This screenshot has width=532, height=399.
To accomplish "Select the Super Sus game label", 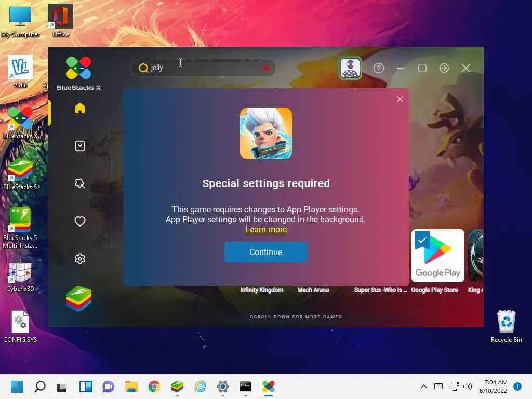I will pos(380,290).
